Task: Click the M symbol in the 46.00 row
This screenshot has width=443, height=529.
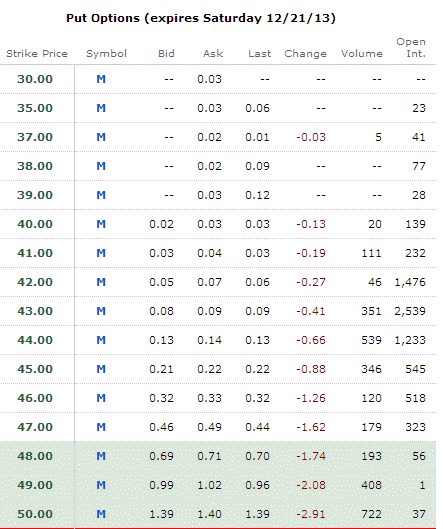Action: [x=101, y=398]
